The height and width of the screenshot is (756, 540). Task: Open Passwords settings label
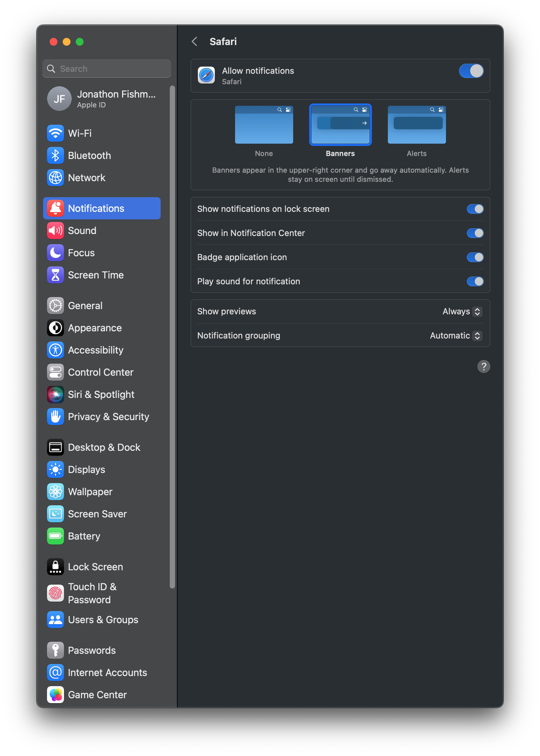[x=92, y=651]
